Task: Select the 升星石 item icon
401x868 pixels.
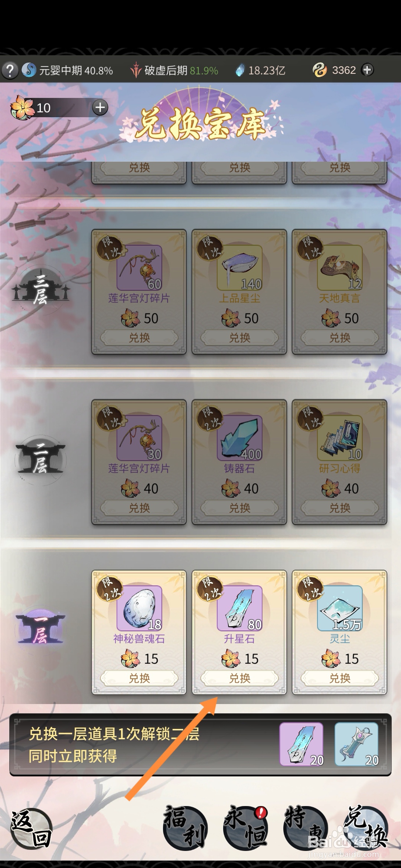Action: [x=239, y=608]
